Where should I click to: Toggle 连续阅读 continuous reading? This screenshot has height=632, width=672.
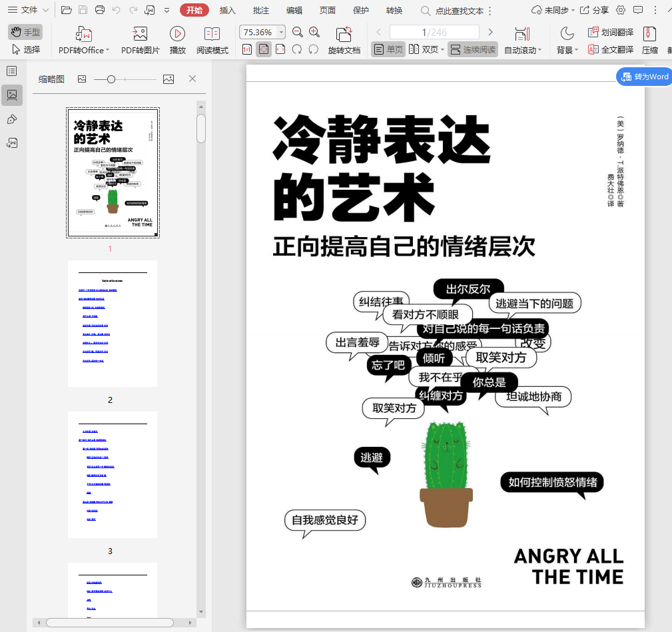click(x=473, y=49)
